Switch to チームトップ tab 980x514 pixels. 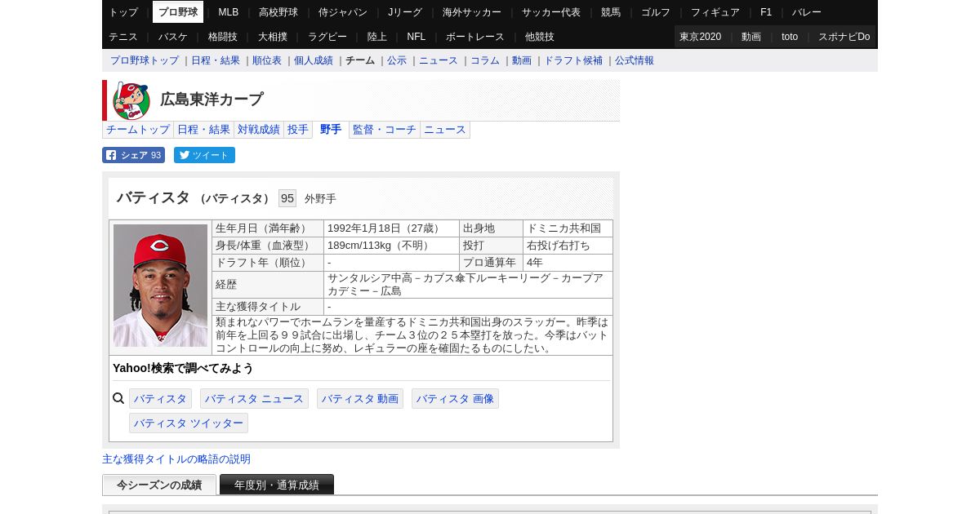[x=138, y=130]
